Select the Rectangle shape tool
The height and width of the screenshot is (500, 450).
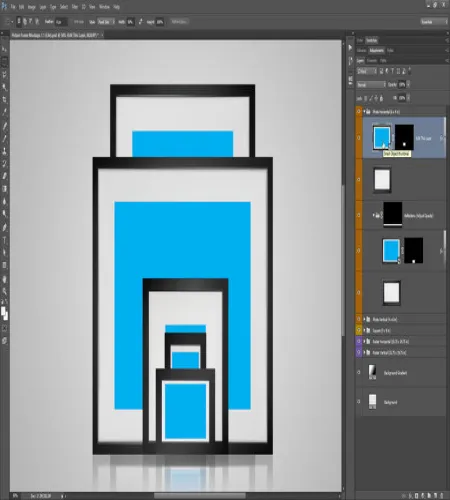4,265
